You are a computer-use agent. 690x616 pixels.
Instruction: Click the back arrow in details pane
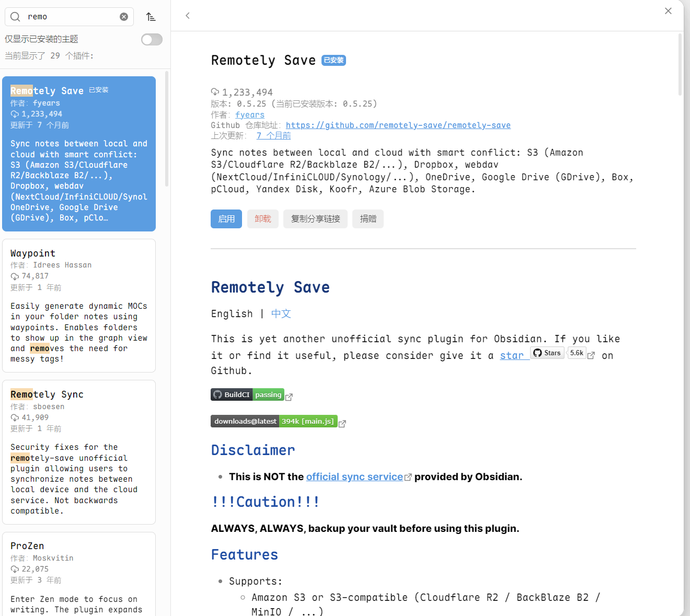(188, 16)
